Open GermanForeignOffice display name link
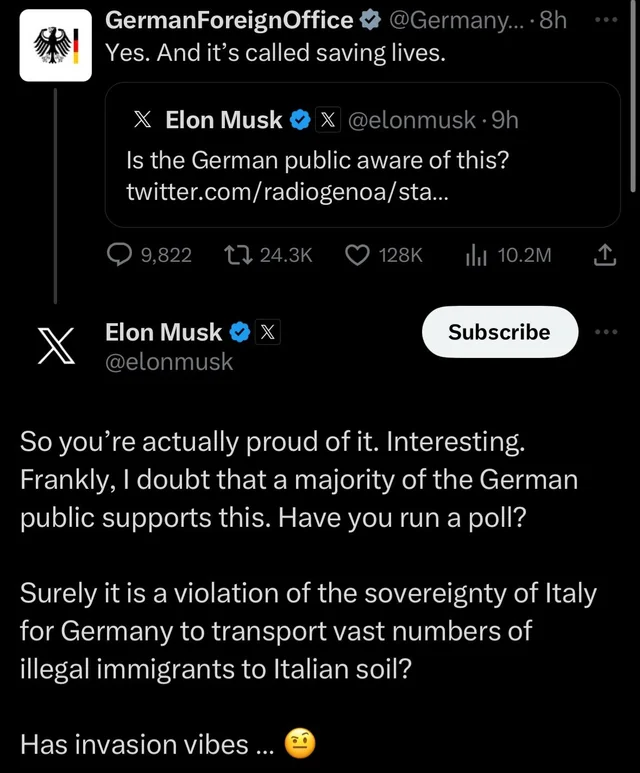The image size is (640, 773). (229, 20)
